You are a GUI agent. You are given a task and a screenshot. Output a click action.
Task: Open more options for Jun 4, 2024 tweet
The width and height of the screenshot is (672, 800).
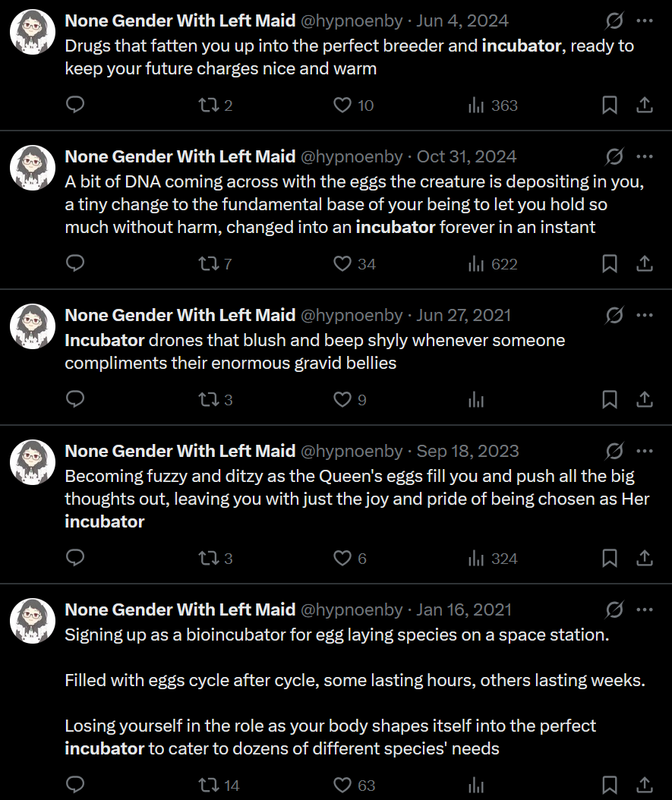click(x=645, y=21)
